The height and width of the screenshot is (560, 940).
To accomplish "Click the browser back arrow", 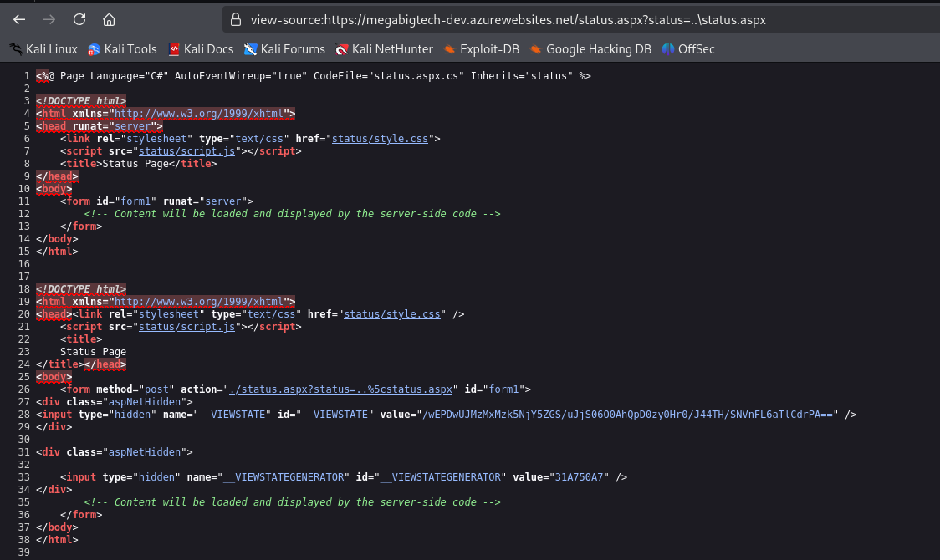I will (19, 20).
